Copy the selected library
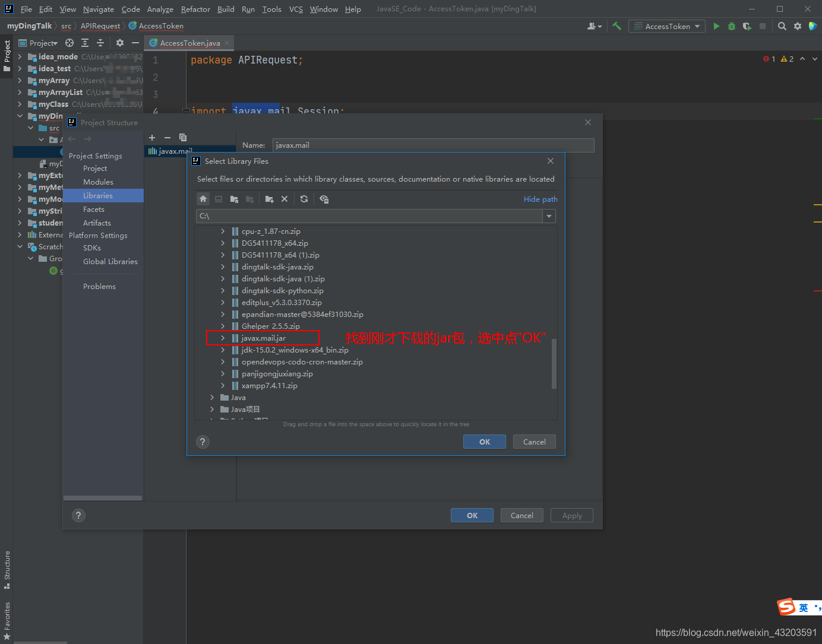Image resolution: width=822 pixels, height=644 pixels. 183,138
